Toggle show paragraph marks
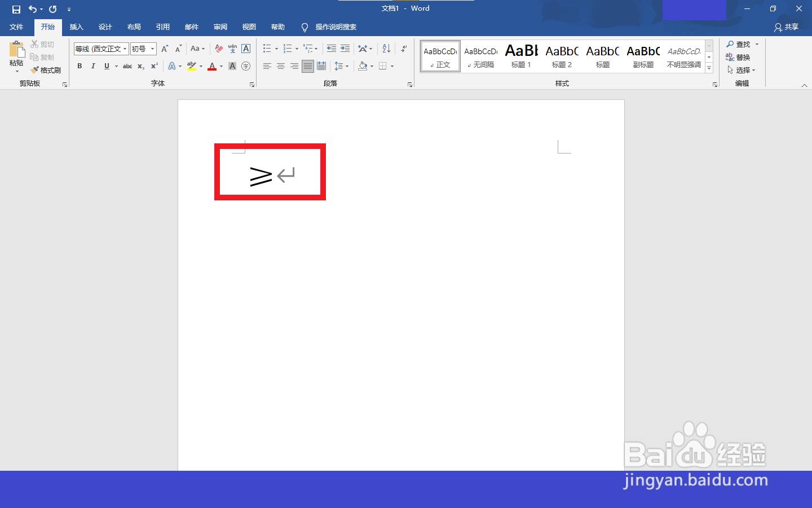Viewport: 812px width, 508px height. [x=404, y=49]
